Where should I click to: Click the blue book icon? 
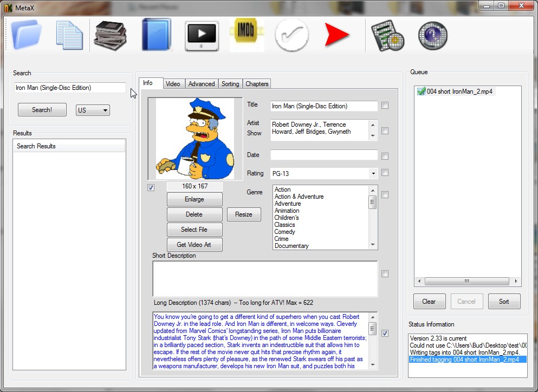tap(156, 35)
